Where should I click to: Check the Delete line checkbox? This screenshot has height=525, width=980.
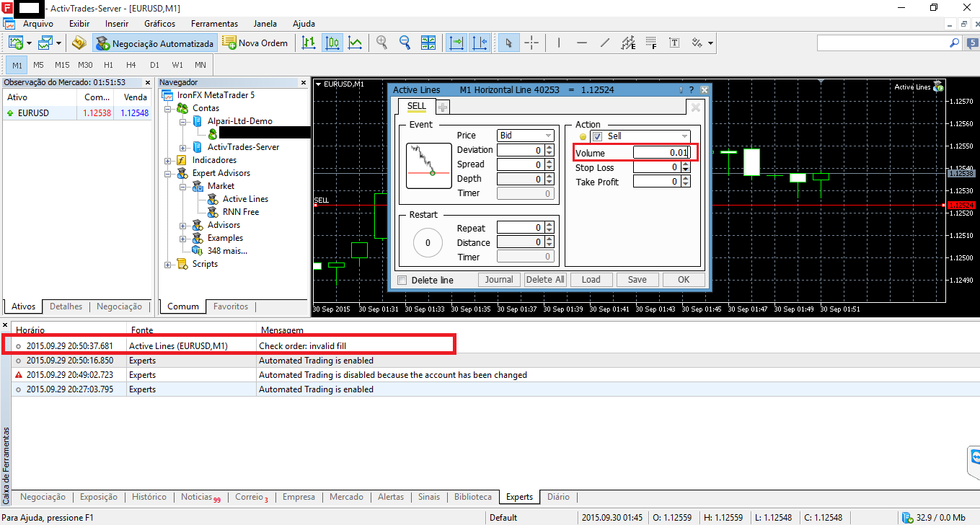(402, 281)
